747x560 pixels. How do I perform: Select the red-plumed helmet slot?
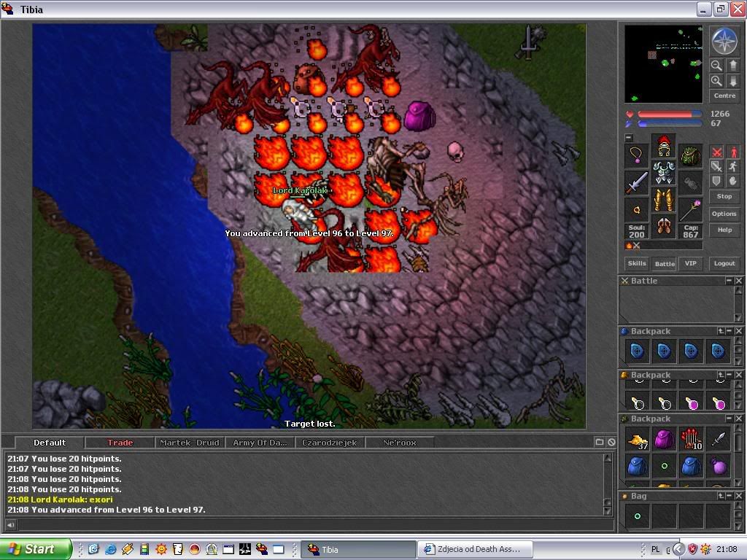(664, 146)
